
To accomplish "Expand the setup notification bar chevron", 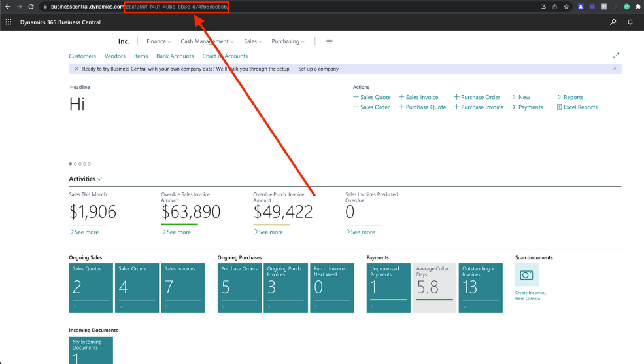I will click(614, 69).
